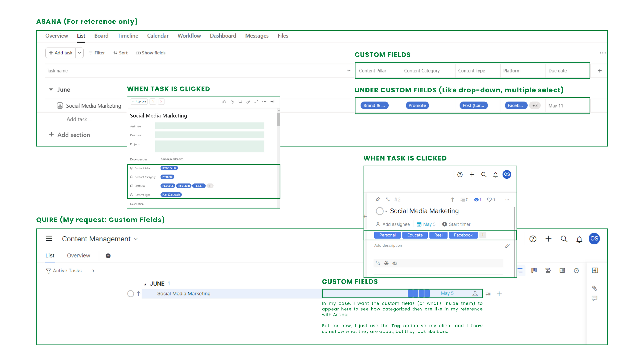644x363 pixels.
Task: Open the Quire stopwatch view icon
Action: tap(576, 270)
